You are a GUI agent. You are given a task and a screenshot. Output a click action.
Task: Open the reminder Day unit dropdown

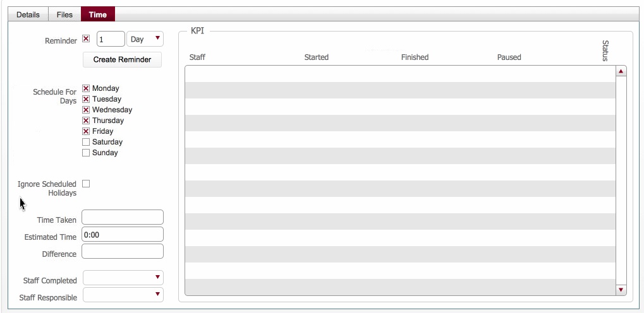[x=145, y=39]
